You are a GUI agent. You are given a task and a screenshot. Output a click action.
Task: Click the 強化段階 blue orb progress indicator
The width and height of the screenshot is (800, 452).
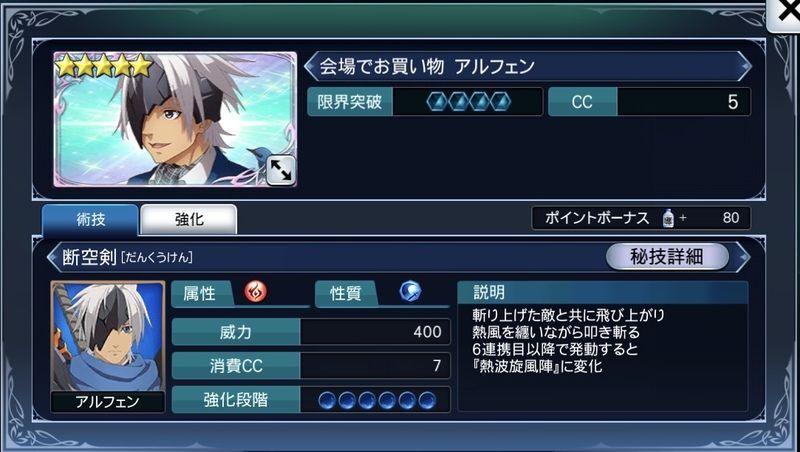click(377, 400)
